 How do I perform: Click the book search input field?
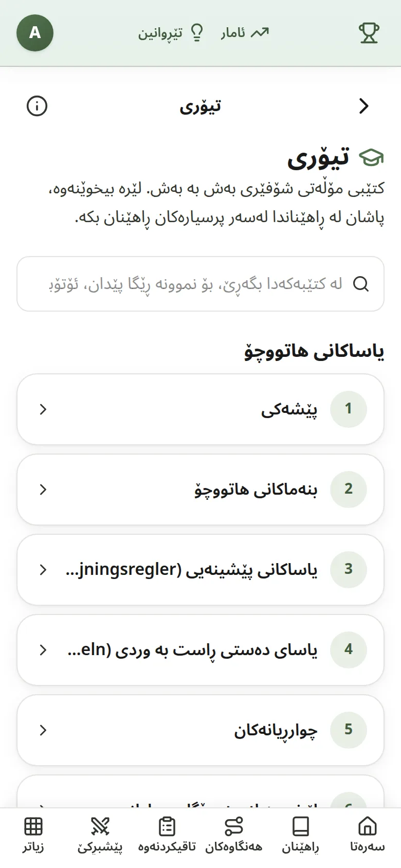[200, 284]
